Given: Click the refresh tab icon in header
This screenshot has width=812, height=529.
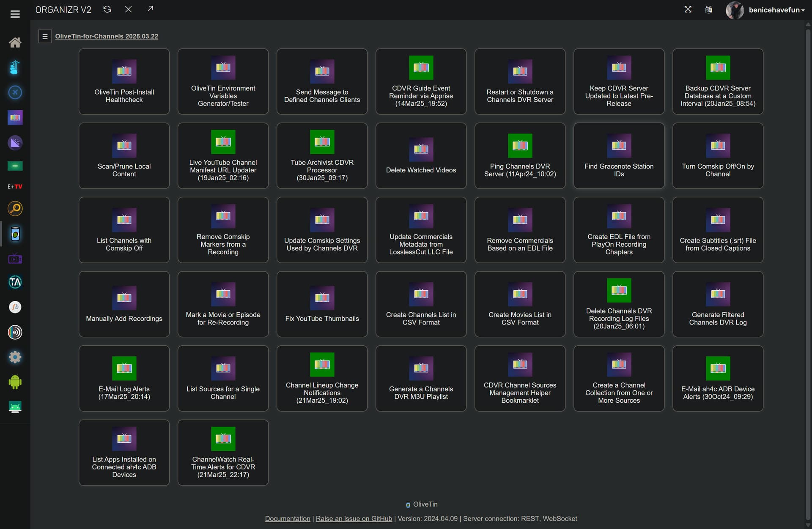Looking at the screenshot, I should pyautogui.click(x=107, y=9).
